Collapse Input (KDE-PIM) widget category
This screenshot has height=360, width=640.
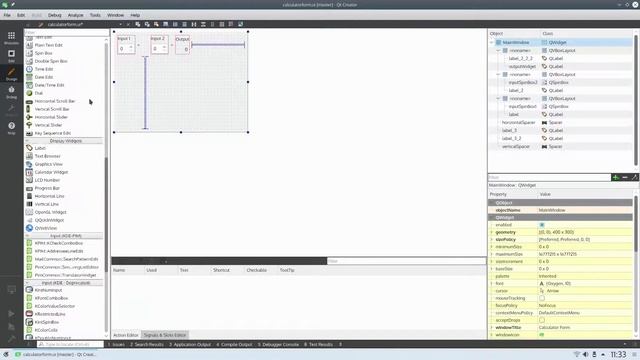click(28, 236)
